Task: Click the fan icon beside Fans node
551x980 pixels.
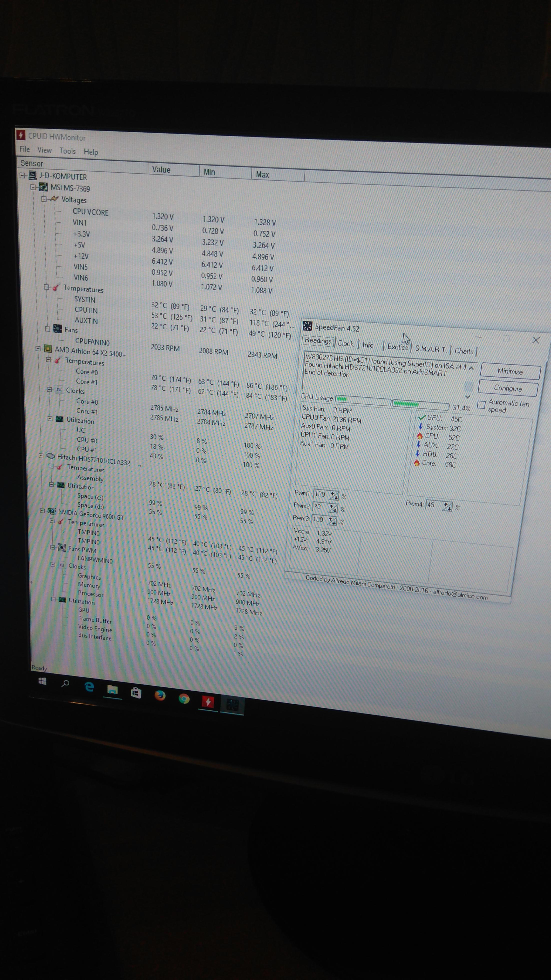Action: 58,329
